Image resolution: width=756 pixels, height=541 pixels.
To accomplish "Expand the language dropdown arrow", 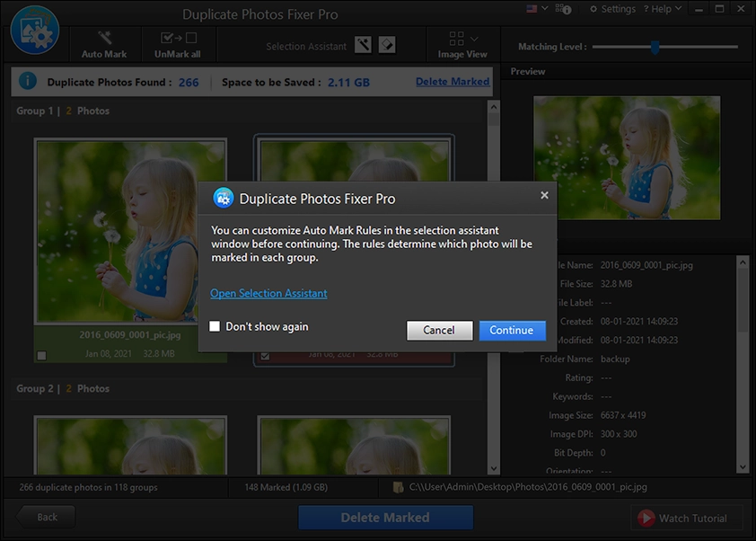I will pos(545,8).
